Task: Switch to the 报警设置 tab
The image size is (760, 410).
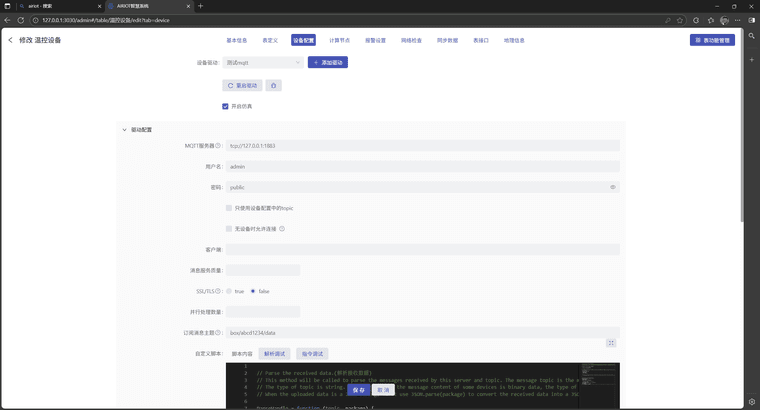Action: 375,40
